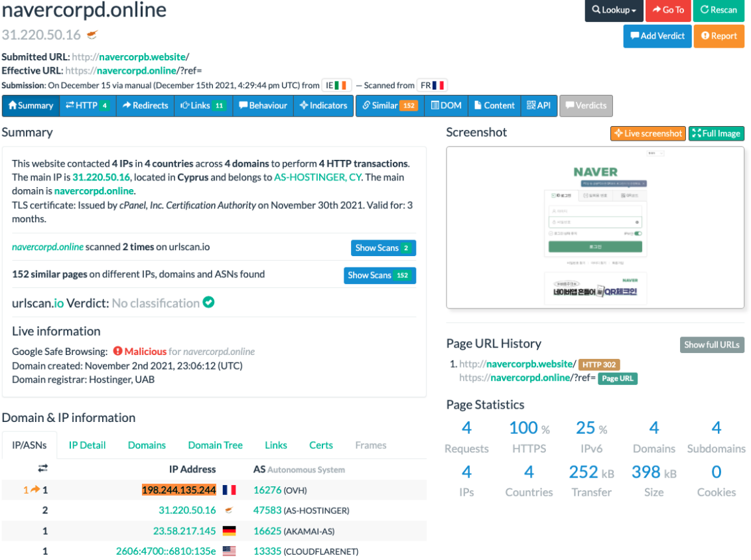The height and width of the screenshot is (560, 751).
Task: Open the Full Image view
Action: [x=717, y=133]
